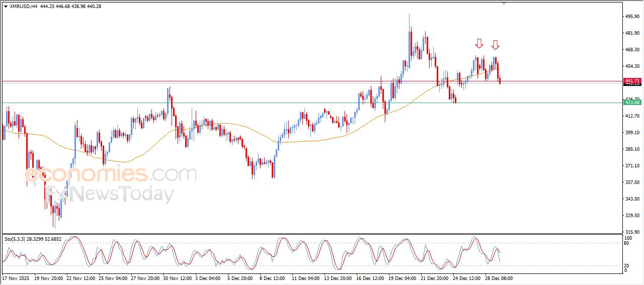
Task: Click the dropdown triangle beside XMRUSD,H4
Action: tap(6, 7)
